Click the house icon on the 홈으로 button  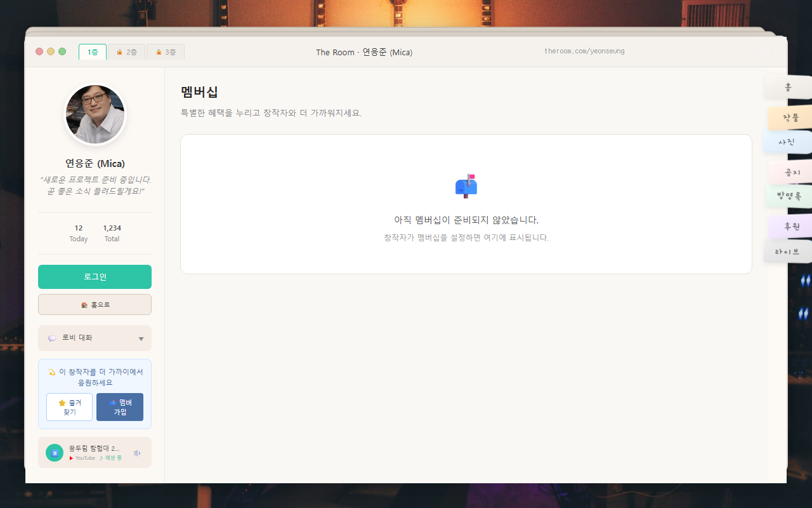tap(86, 304)
